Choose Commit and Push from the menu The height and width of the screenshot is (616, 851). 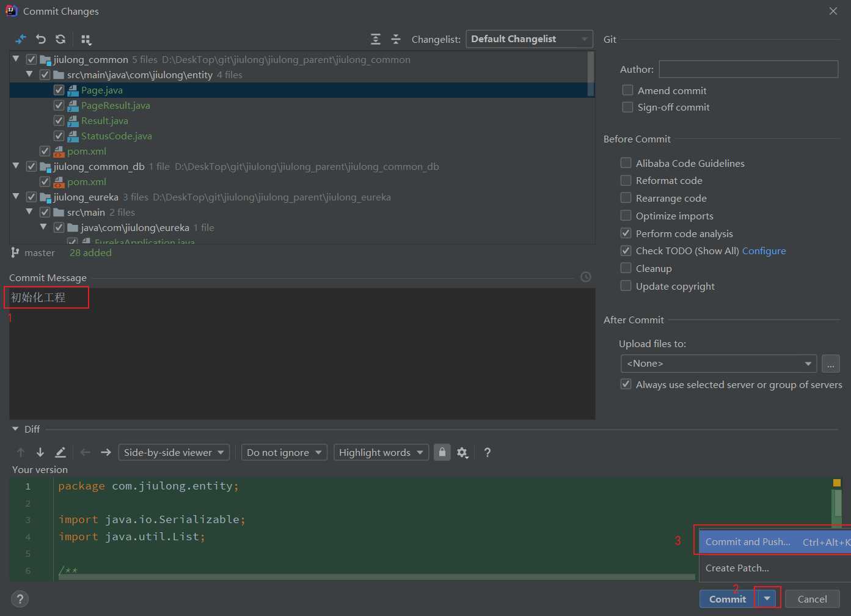775,542
